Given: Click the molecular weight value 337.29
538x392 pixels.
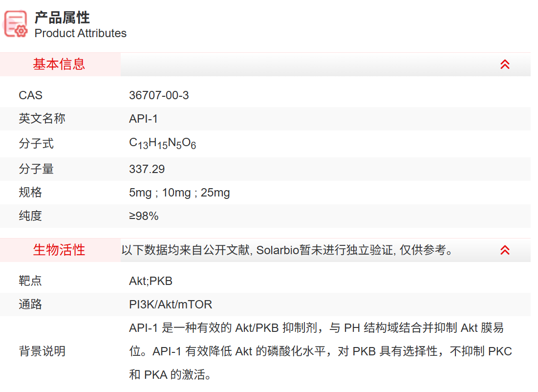Looking at the screenshot, I should point(147,169).
